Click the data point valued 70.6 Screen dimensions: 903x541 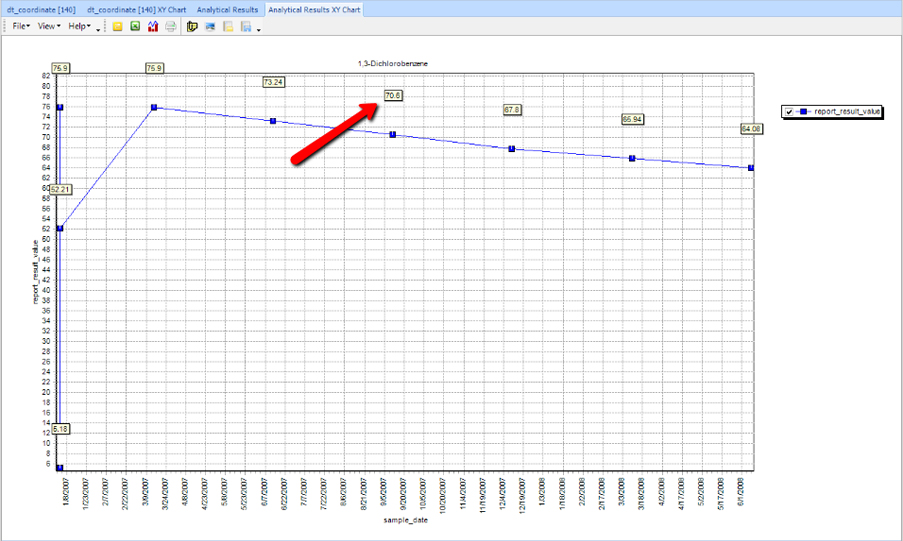(393, 134)
